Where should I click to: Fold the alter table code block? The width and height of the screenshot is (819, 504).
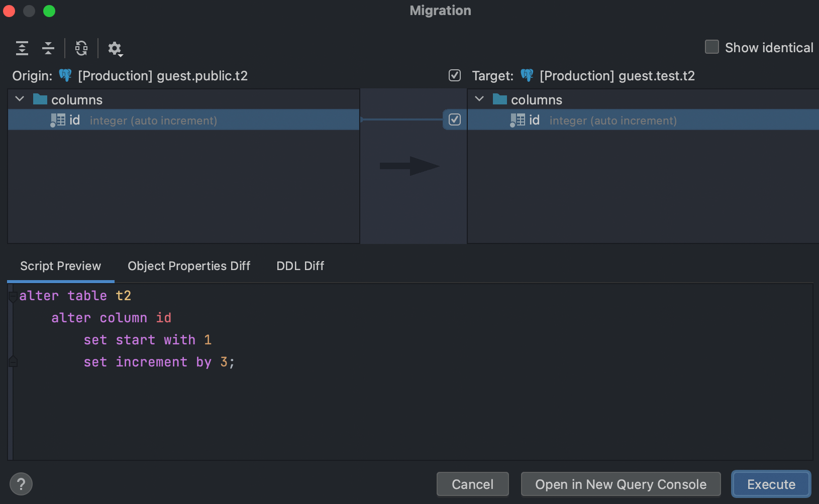coord(13,296)
